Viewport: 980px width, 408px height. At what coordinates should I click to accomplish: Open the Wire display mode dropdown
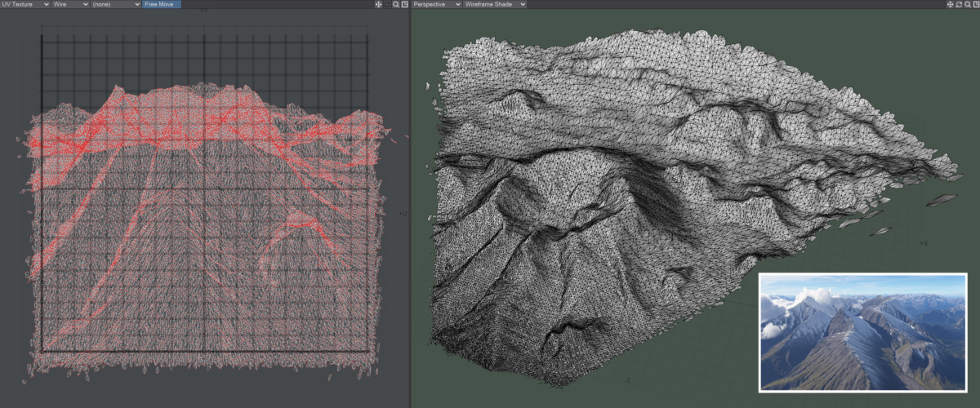70,4
